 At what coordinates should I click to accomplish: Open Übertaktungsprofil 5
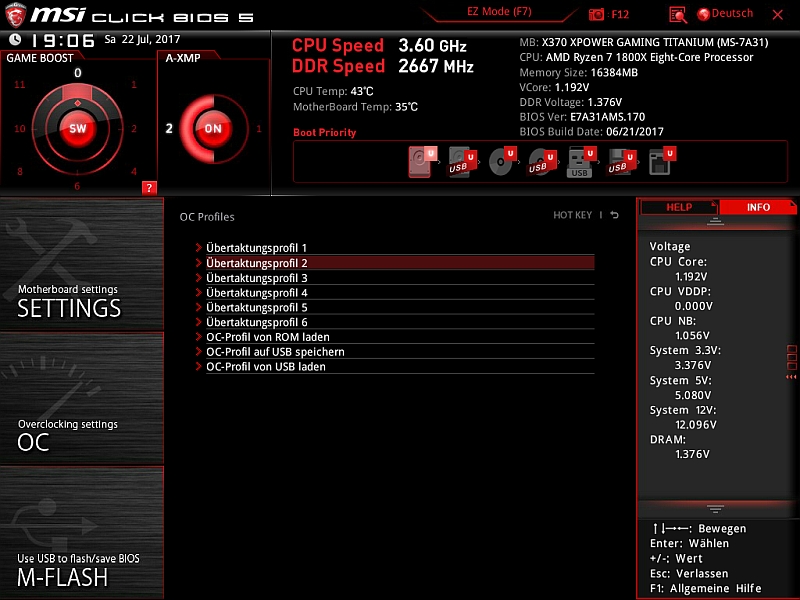click(x=400, y=308)
